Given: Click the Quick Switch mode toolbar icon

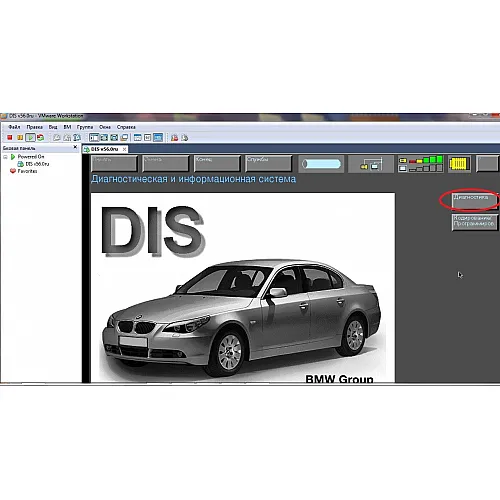Looking at the screenshot, I should tap(114, 137).
